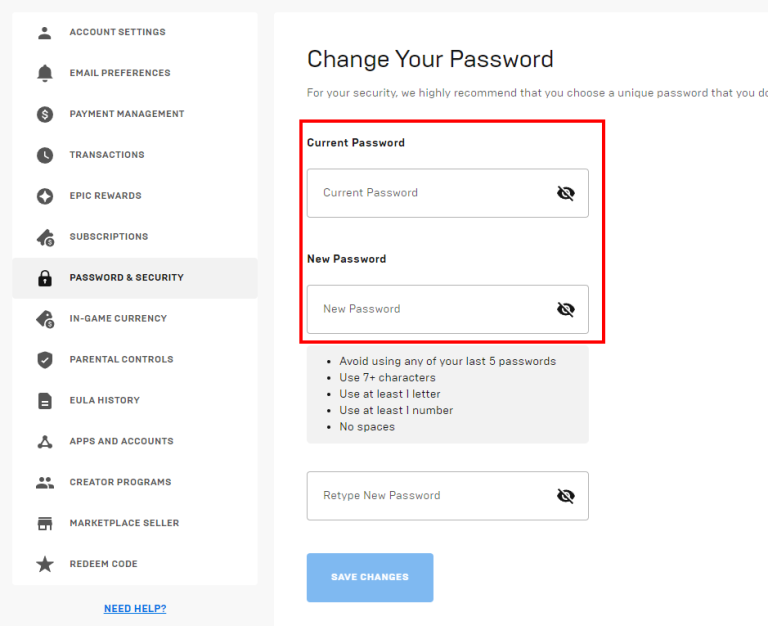Viewport: 768px width, 626px height.
Task: Open the Subscriptions menu item
Action: (x=108, y=237)
